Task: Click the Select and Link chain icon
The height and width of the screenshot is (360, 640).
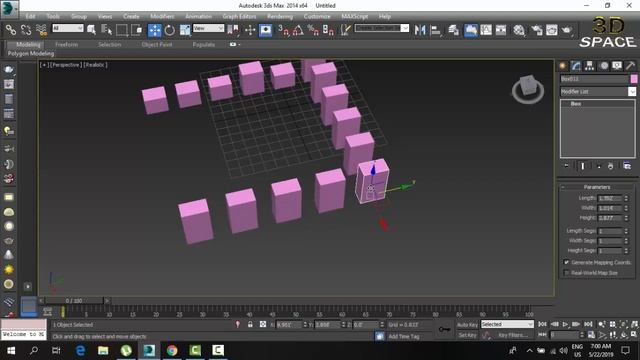Action: tap(11, 30)
